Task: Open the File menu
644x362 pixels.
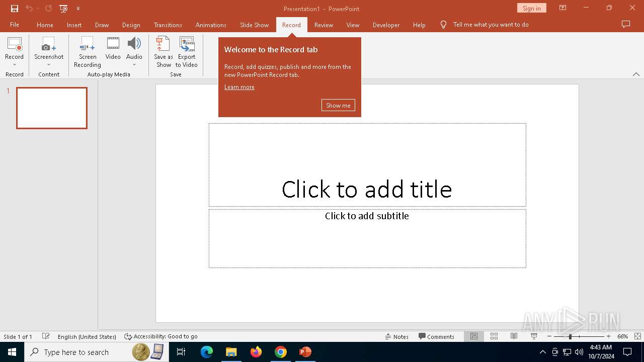Action: pos(15,25)
